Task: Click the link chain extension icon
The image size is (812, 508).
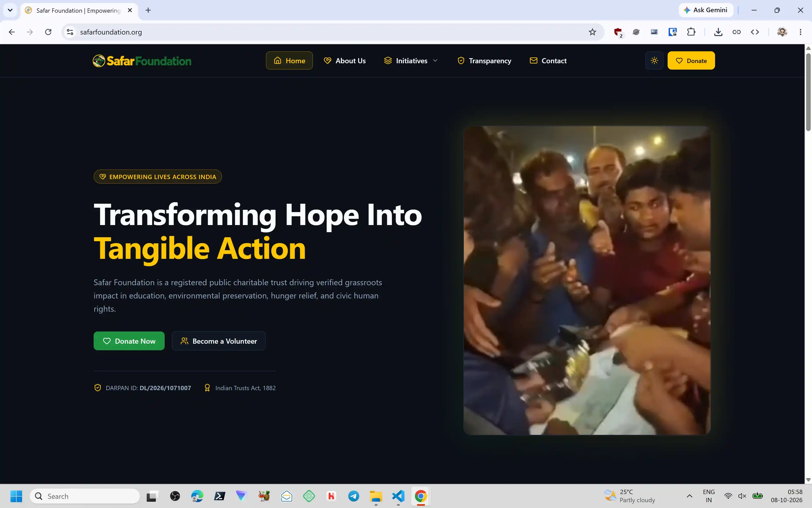Action: pos(736,32)
